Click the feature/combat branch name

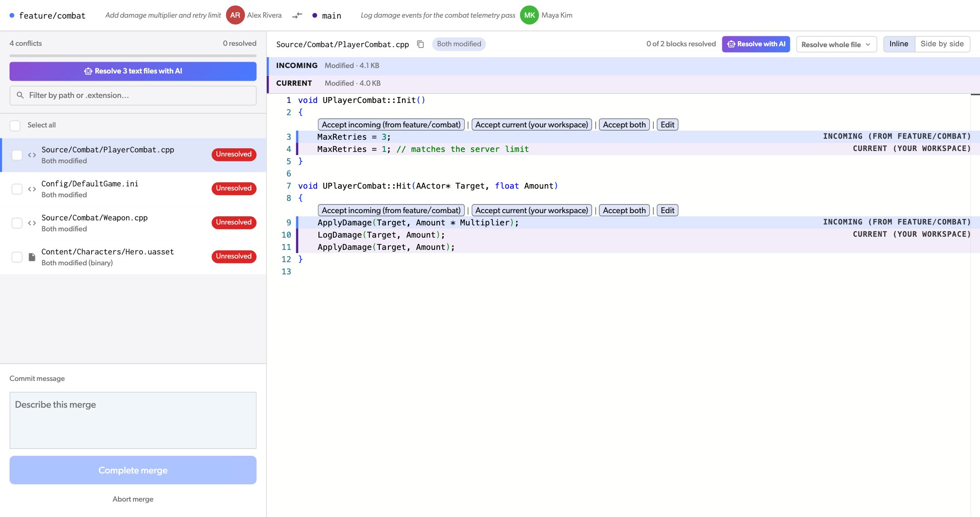click(52, 15)
